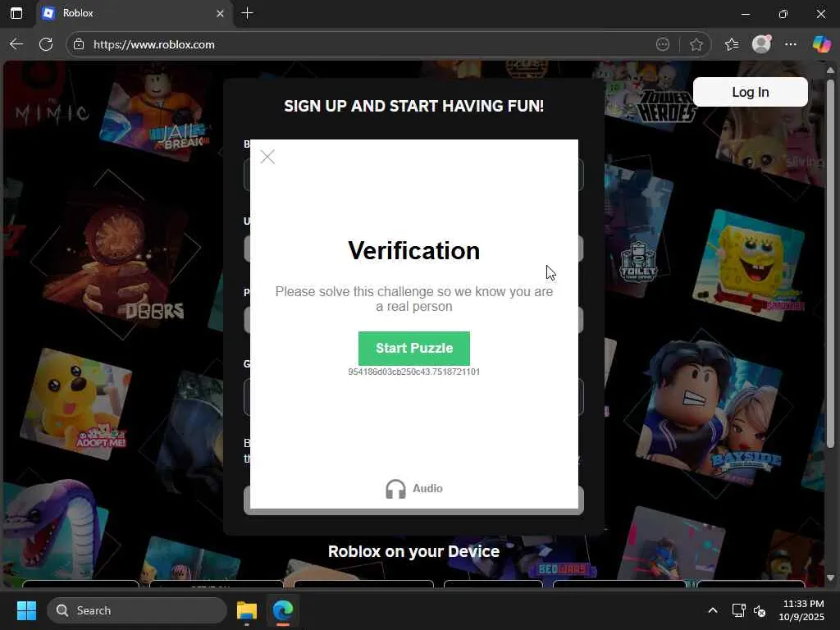Close the Verification dialog with the X
Viewport: 840px width, 630px height.
(267, 157)
